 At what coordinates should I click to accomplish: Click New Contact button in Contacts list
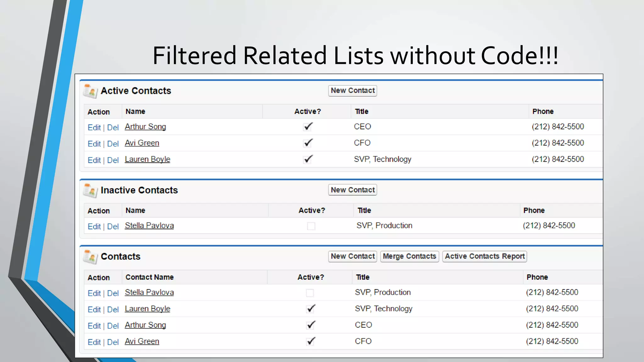pyautogui.click(x=353, y=256)
